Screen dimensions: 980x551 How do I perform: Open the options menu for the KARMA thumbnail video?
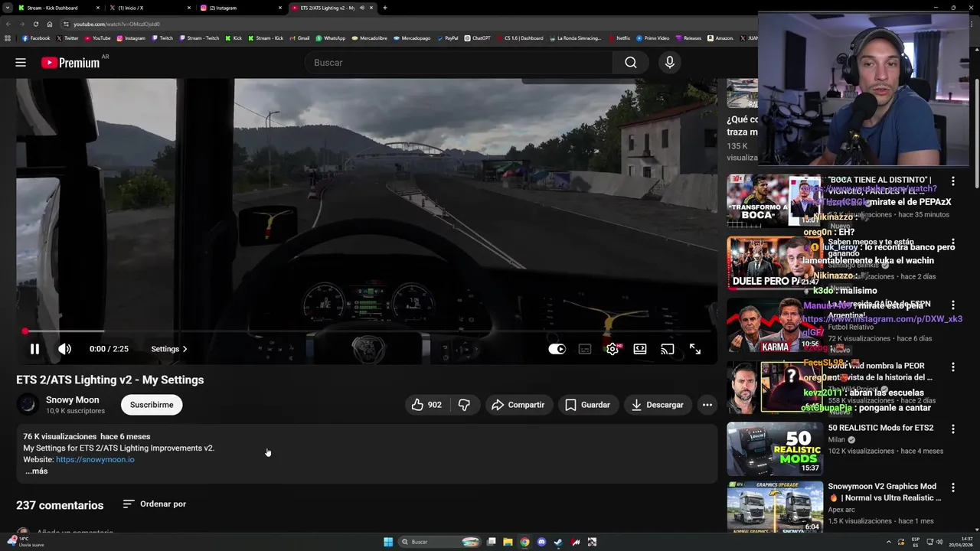click(953, 305)
